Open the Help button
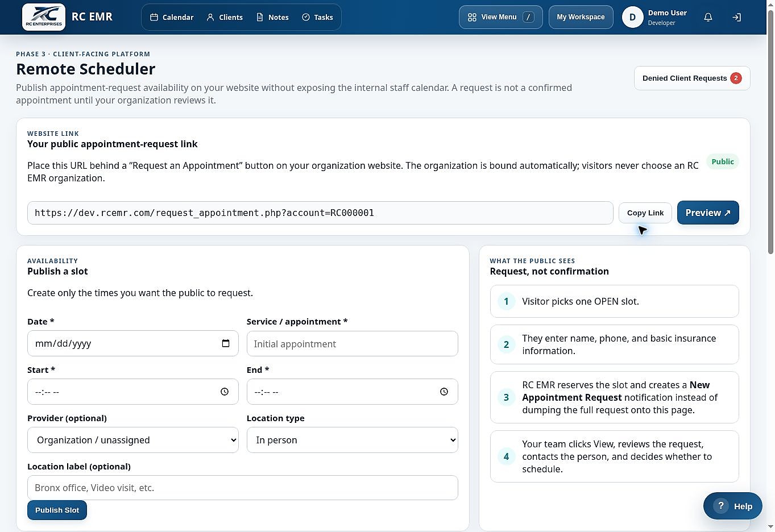This screenshot has width=775, height=532. click(x=732, y=506)
